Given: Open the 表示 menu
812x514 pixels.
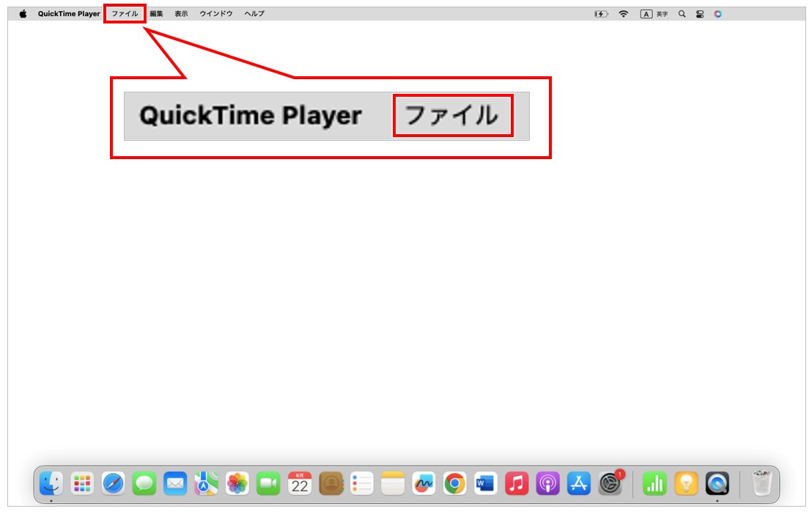Looking at the screenshot, I should [x=181, y=14].
